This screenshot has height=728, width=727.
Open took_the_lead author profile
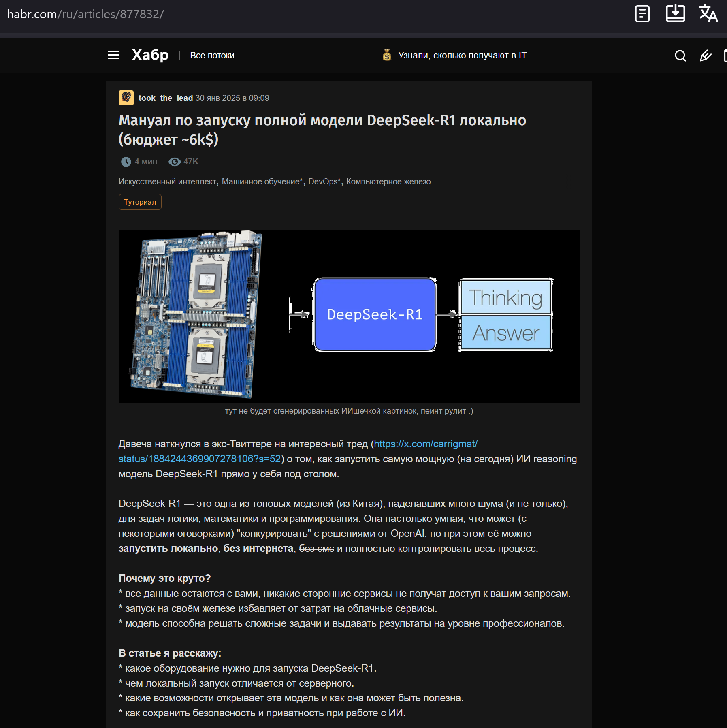pos(166,98)
